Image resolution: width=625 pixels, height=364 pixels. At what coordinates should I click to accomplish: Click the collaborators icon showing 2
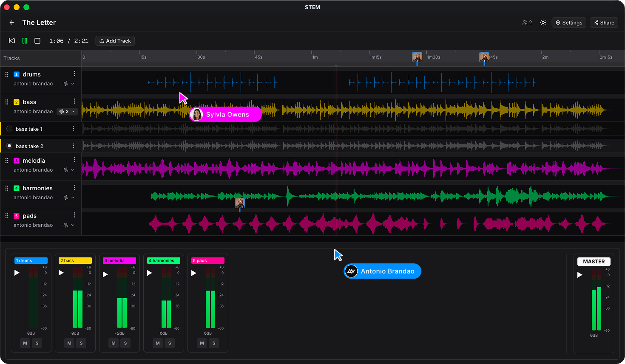[527, 23]
